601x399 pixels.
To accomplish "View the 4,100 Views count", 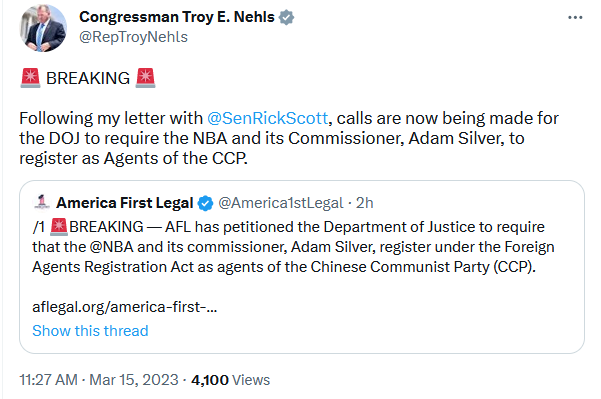I will 230,380.
